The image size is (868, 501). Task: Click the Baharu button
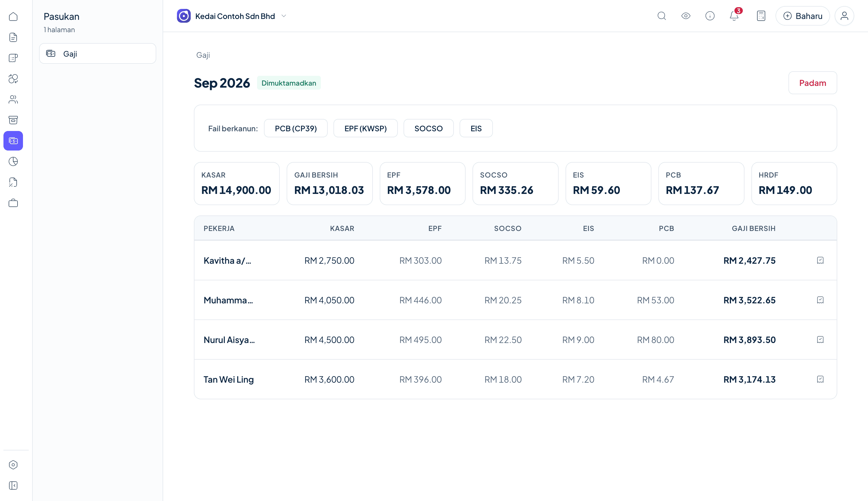click(x=803, y=16)
